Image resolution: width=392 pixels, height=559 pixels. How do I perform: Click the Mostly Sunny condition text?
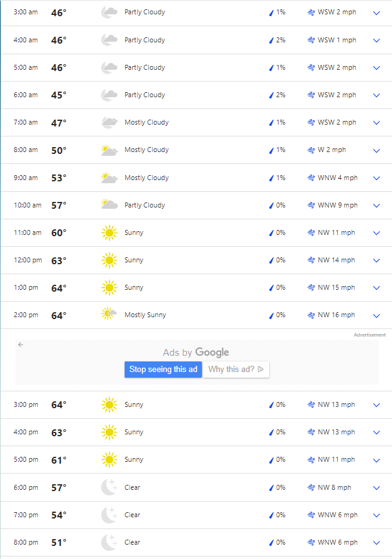click(145, 315)
